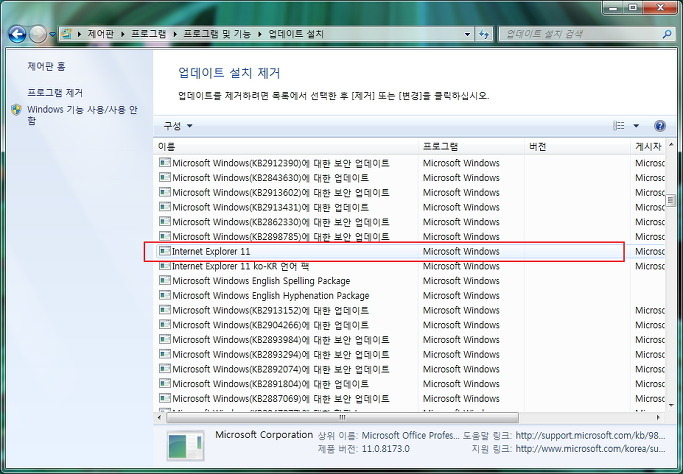Select the KB2913602 security update row
683x474 pixels.
click(x=409, y=192)
